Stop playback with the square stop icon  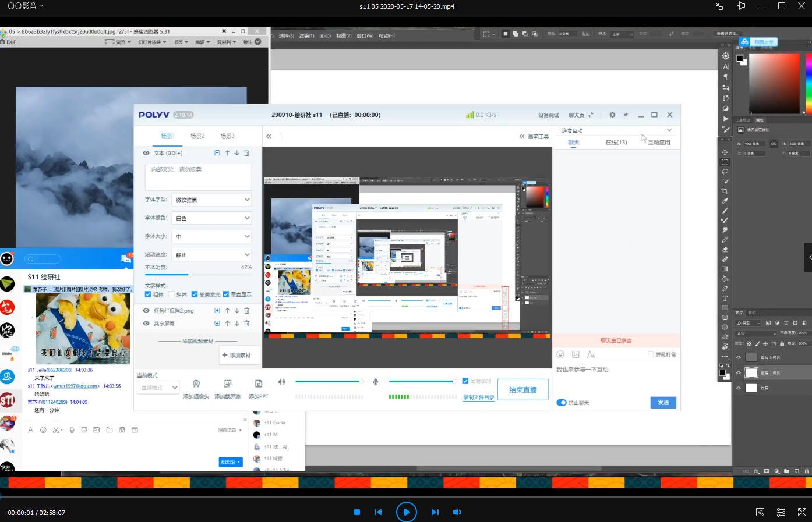(x=357, y=512)
